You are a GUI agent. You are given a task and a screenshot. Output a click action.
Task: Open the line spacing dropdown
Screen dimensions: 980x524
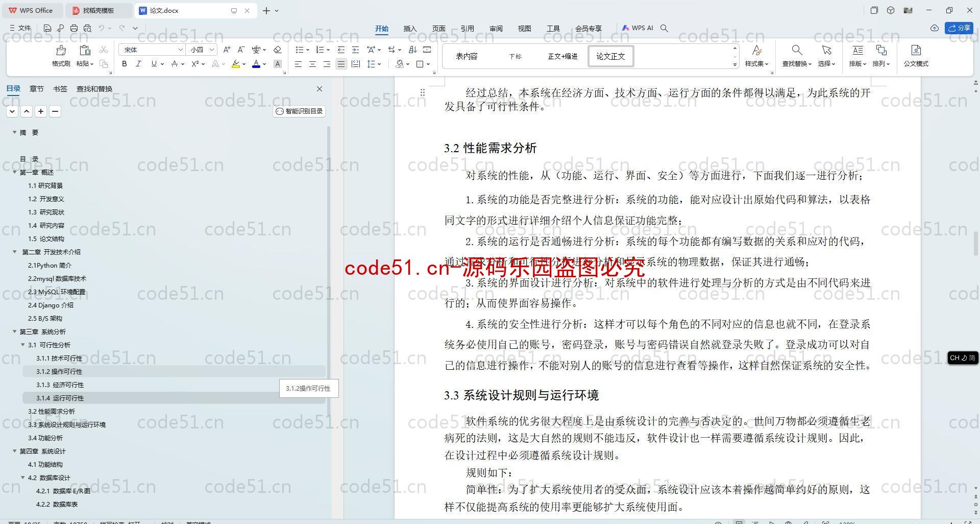(x=379, y=64)
